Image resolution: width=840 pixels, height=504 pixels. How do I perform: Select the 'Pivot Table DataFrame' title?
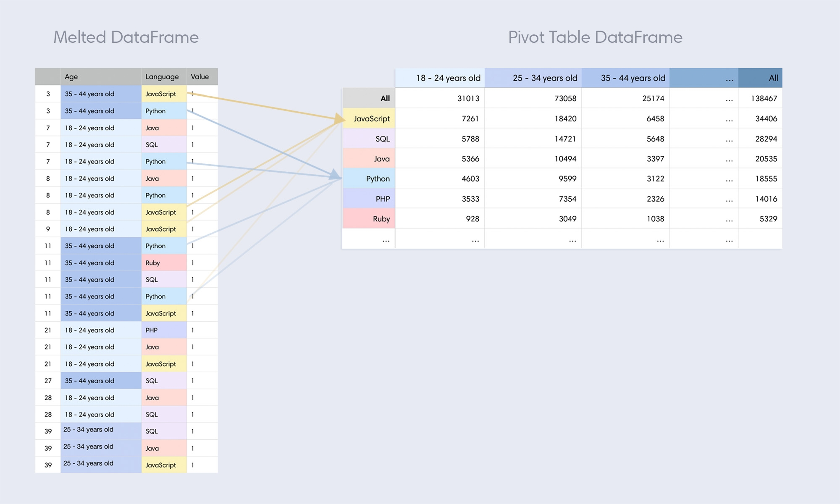pos(595,37)
